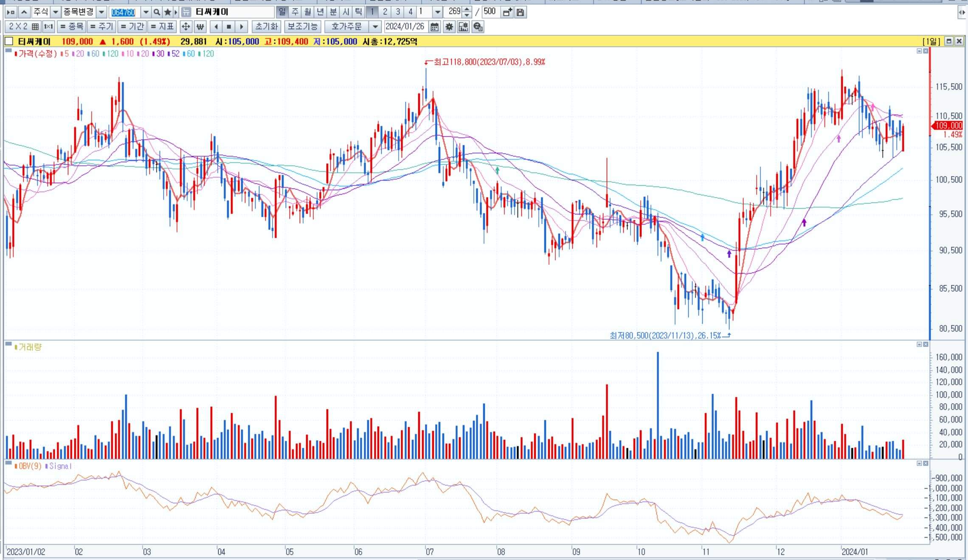Click the stock code input field 064760
This screenshot has height=560, width=968.
point(124,12)
